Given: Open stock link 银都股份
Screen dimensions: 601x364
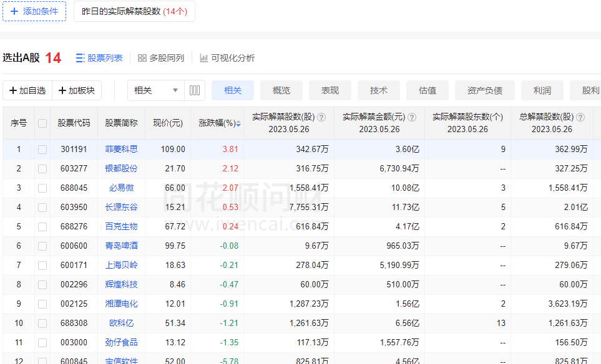Looking at the screenshot, I should (121, 168).
